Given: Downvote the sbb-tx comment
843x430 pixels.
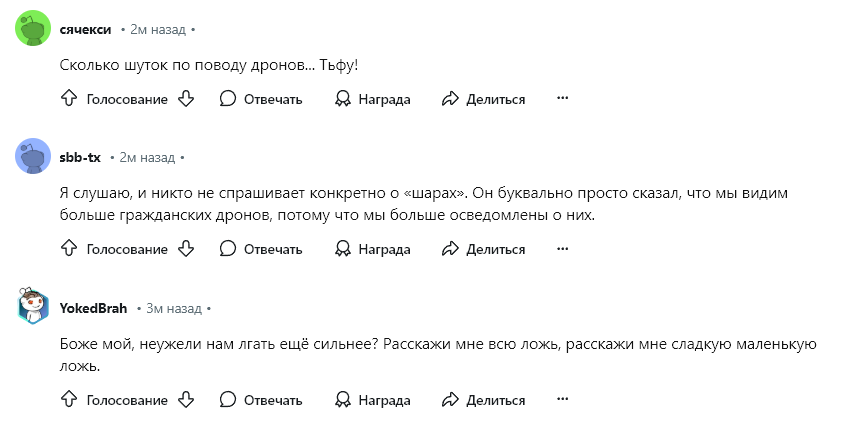Looking at the screenshot, I should [x=186, y=248].
